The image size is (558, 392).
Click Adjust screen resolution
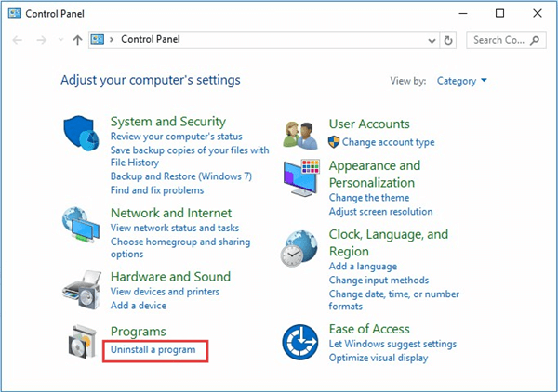pyautogui.click(x=380, y=212)
